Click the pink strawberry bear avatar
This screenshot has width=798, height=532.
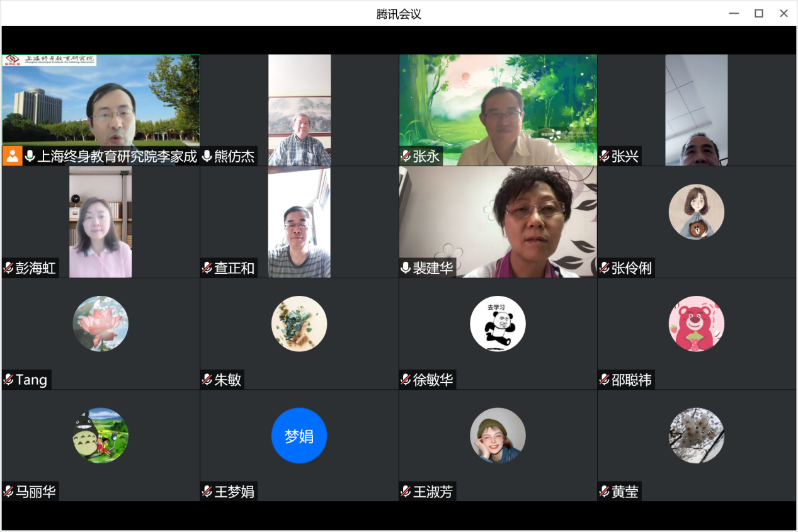click(x=696, y=324)
